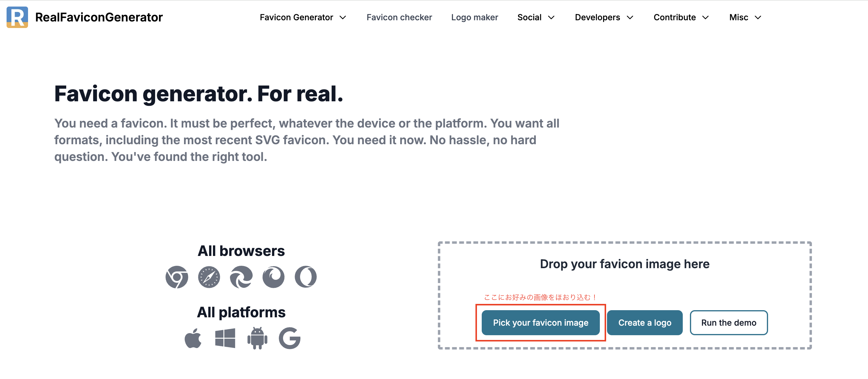
Task: Click the Opera browser icon
Action: coord(306,277)
